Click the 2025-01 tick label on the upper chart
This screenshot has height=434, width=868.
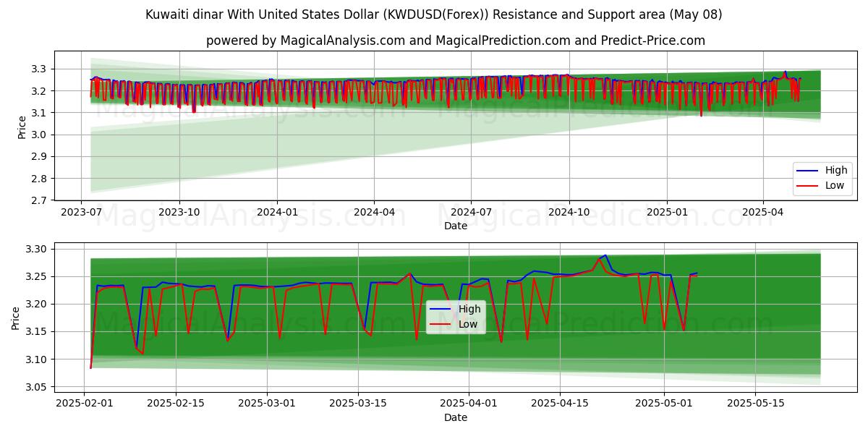point(666,213)
